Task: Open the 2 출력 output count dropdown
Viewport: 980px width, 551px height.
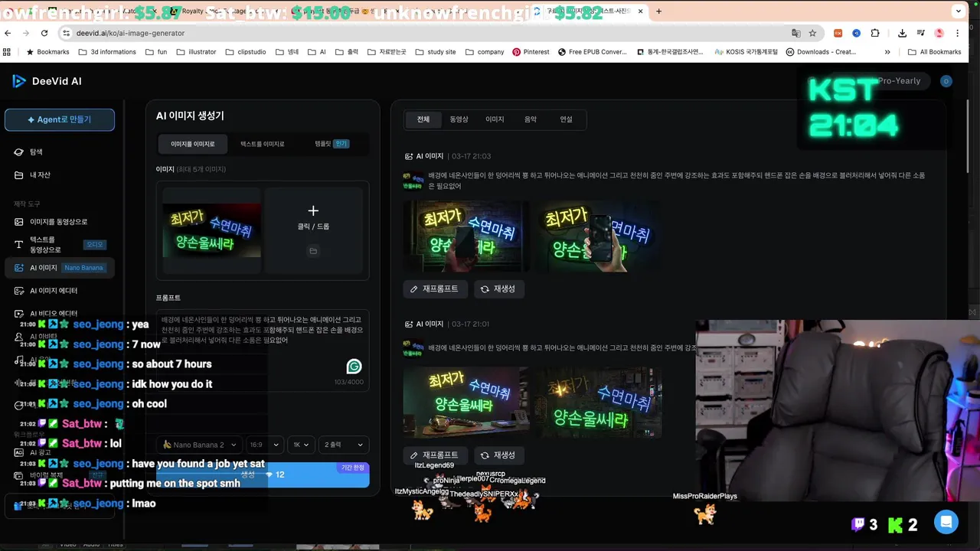Action: [x=344, y=445]
